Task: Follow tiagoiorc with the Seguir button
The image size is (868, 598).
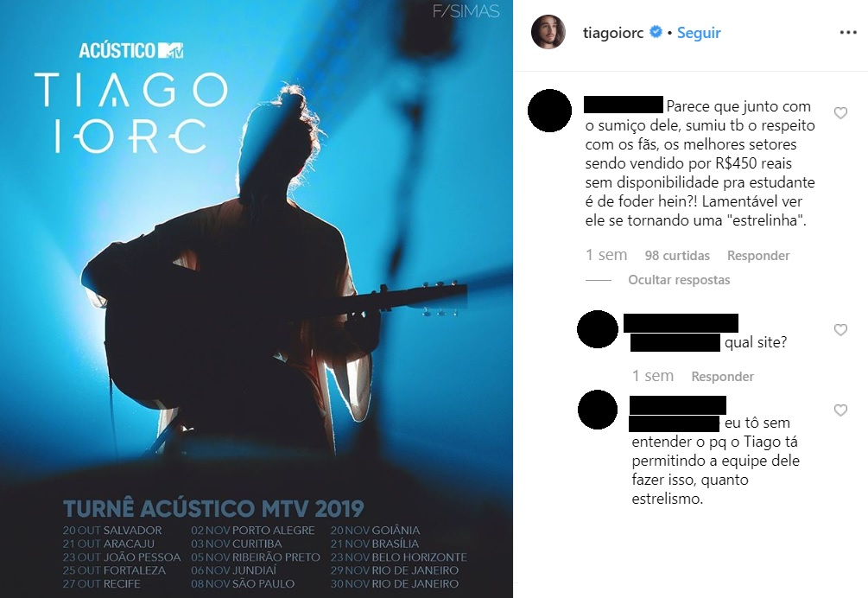Action: coord(699,33)
